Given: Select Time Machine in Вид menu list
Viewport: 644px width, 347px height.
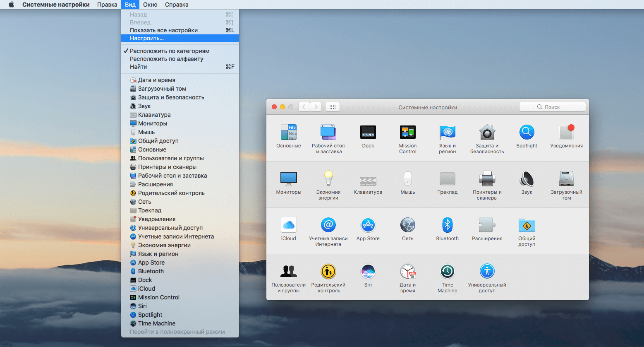Looking at the screenshot, I should pyautogui.click(x=180, y=323).
